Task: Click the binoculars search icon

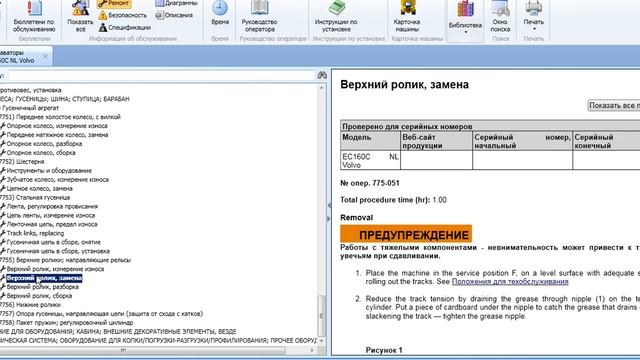Action: click(322, 76)
